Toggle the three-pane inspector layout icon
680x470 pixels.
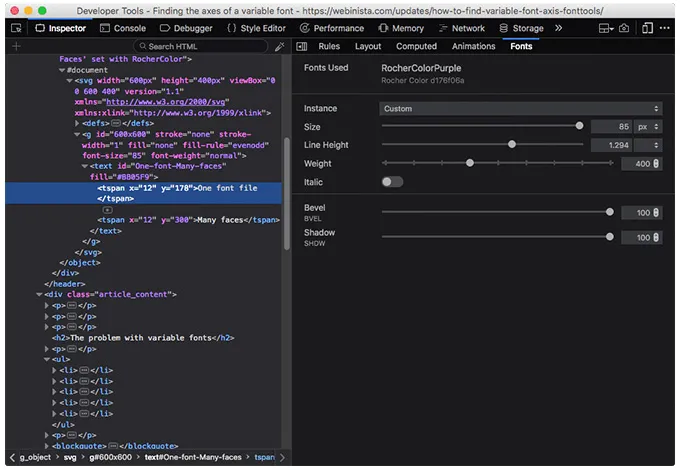click(302, 46)
